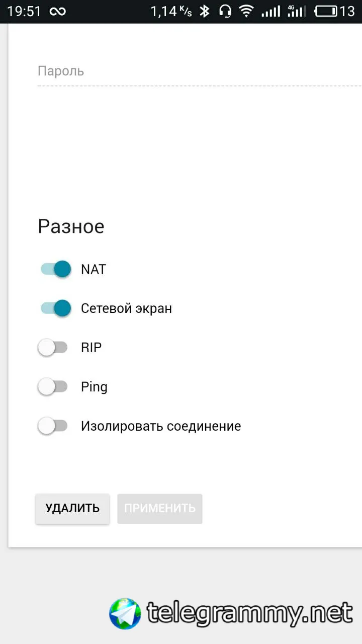The height and width of the screenshot is (644, 362).
Task: Tap the headset status icon
Action: (225, 11)
